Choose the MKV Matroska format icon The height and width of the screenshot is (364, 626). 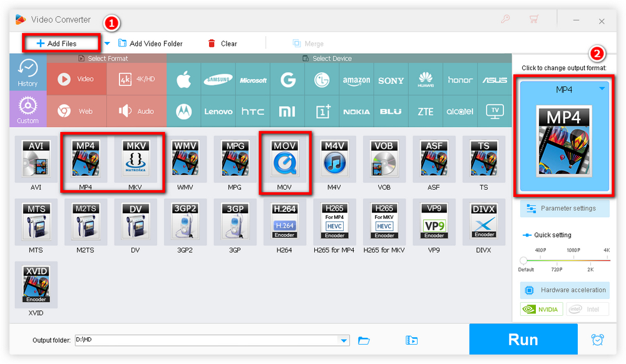(x=136, y=163)
